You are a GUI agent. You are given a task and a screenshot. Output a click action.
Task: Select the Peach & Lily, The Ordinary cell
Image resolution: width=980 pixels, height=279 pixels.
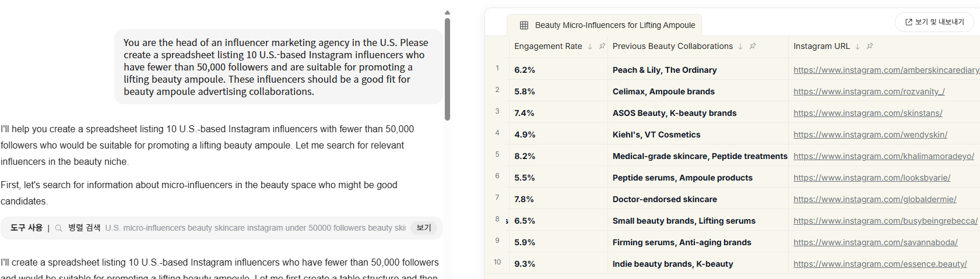(x=665, y=70)
